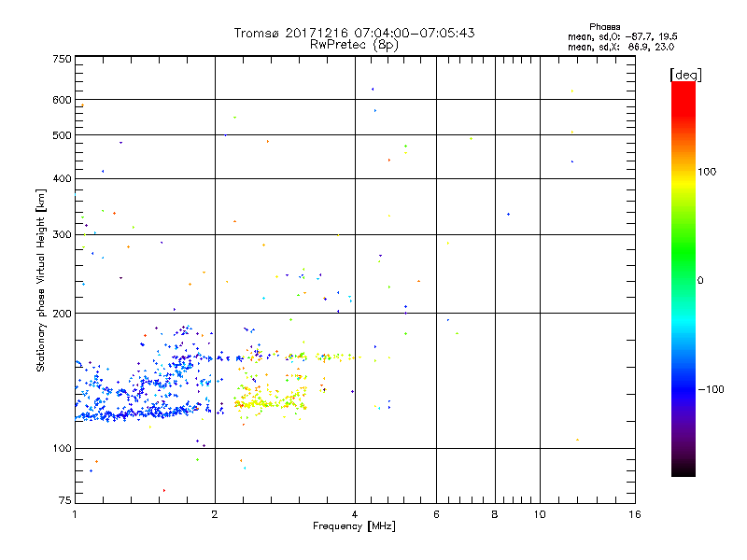Select the subtitle 'RwPretec (8p)'
Screen dimensions: 747x560
(354, 45)
